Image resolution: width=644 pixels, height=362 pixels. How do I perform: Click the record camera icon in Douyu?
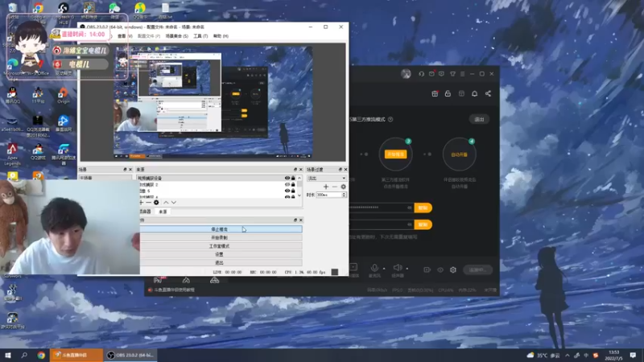(427, 269)
